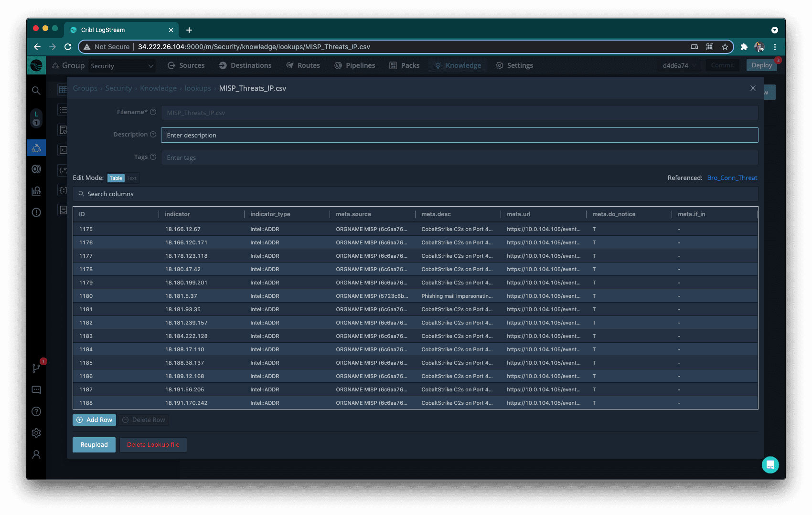The height and width of the screenshot is (515, 812).
Task: Click the git branch icon in sidebar
Action: pyautogui.click(x=36, y=368)
